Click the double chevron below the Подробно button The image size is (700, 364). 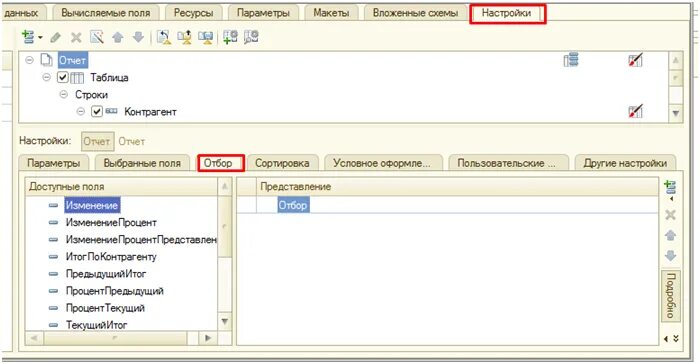point(675,339)
